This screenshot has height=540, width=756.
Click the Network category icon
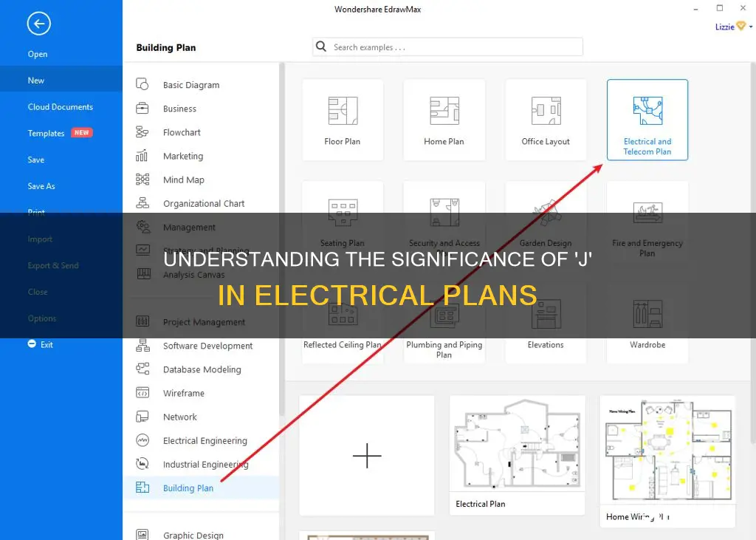142,417
